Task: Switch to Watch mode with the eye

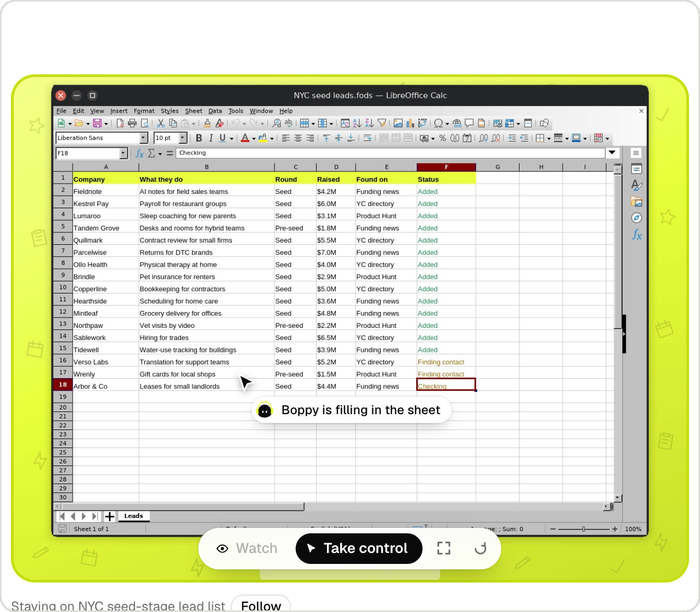Action: 247,549
